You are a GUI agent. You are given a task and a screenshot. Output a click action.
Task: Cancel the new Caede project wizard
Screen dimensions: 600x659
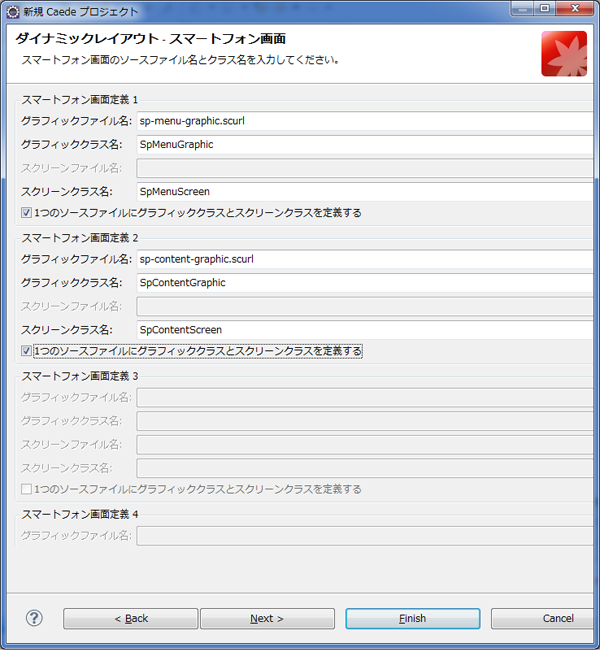pyautogui.click(x=546, y=619)
